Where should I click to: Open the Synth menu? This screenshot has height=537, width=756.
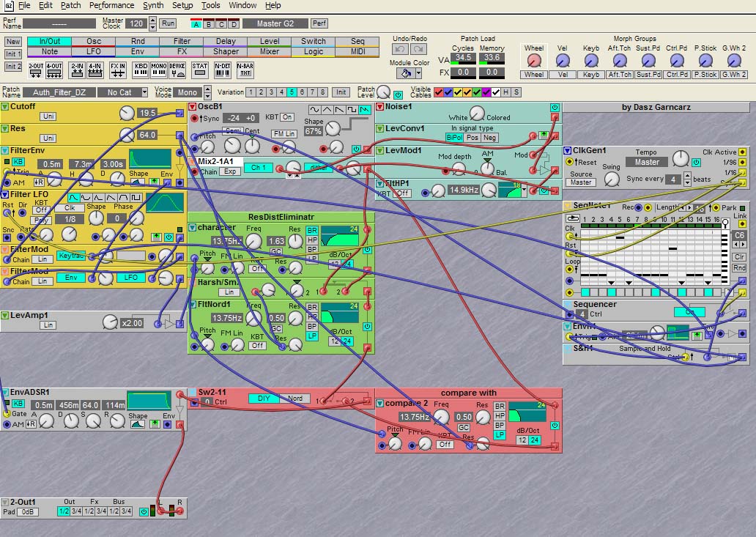153,5
